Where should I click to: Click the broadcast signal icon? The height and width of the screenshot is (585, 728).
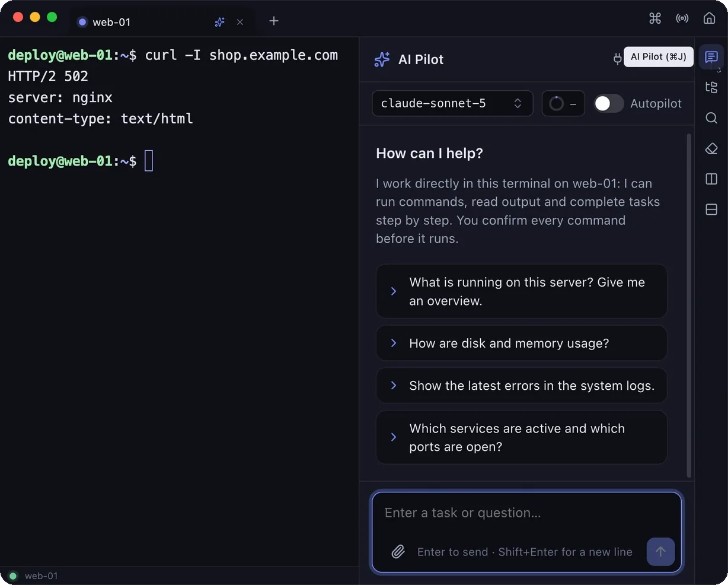pos(682,18)
